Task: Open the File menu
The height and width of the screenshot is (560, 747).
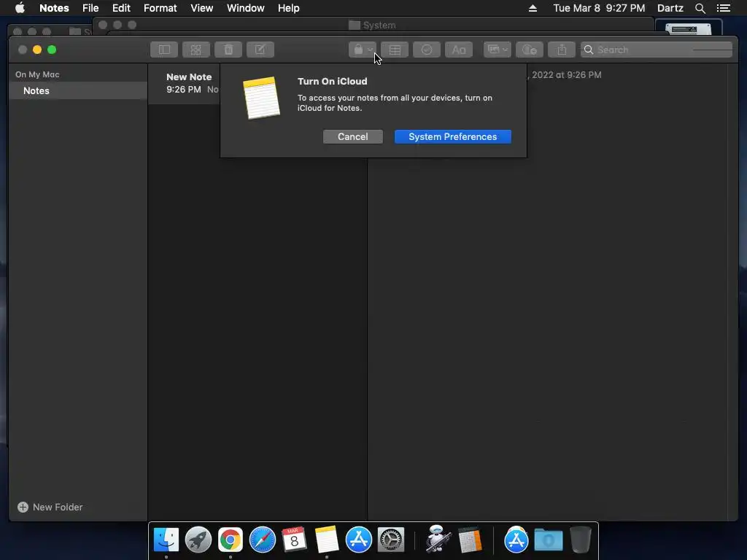Action: coord(90,8)
